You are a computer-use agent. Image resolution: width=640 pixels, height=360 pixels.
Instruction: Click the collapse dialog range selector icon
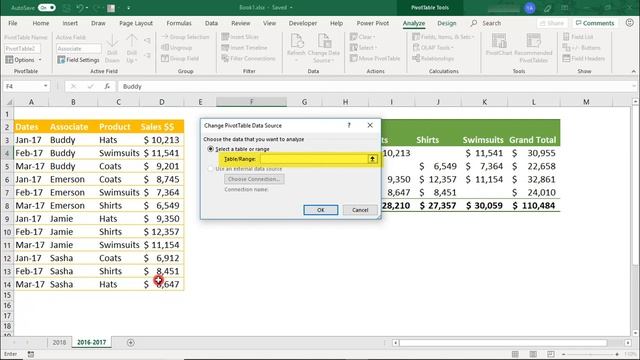[x=372, y=159]
